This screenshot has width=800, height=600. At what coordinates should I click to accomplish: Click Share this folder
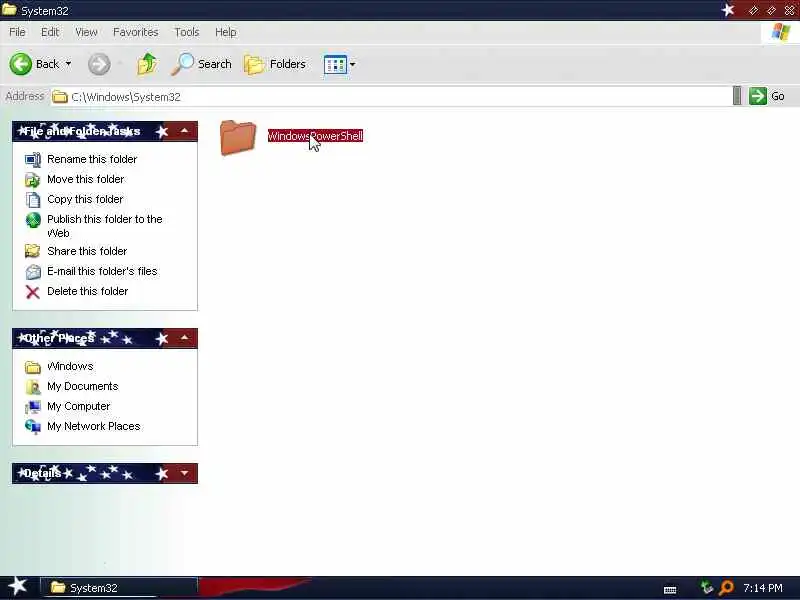click(87, 251)
